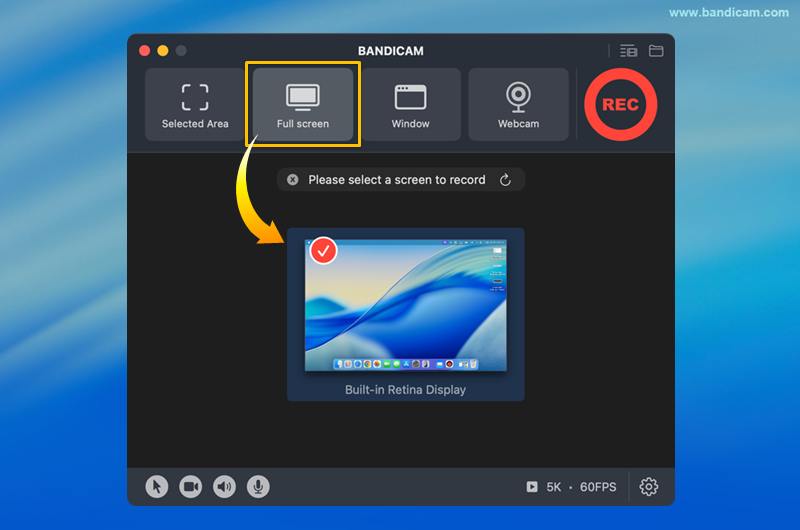The height and width of the screenshot is (530, 800).
Task: Start recording with the red REC button
Action: coord(620,105)
